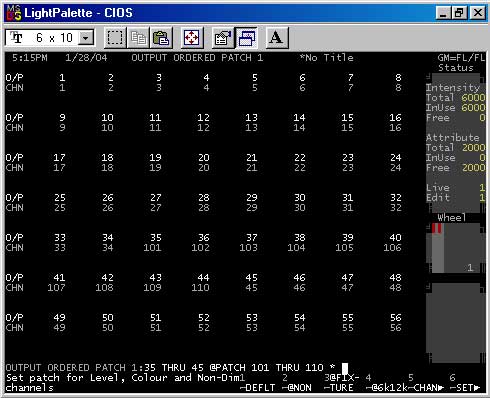Viewport: 490px width, 398px height.
Task: Click channel 102 under output 36
Action: coord(200,248)
